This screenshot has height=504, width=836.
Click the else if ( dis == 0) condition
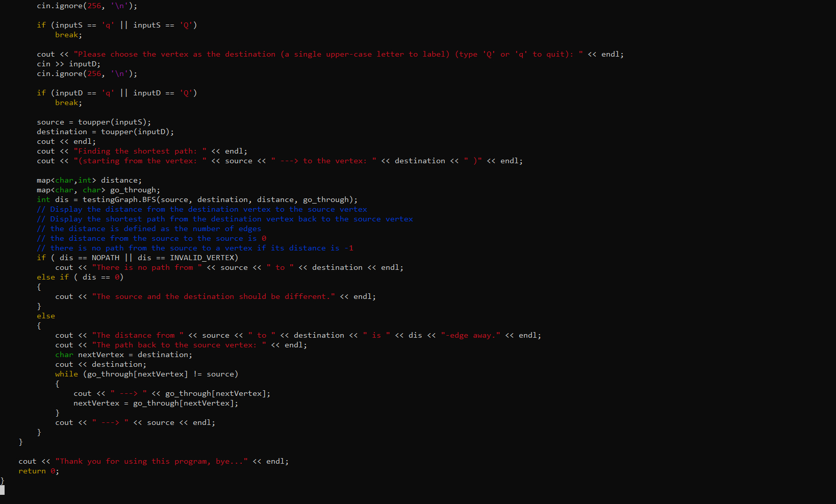coord(80,277)
